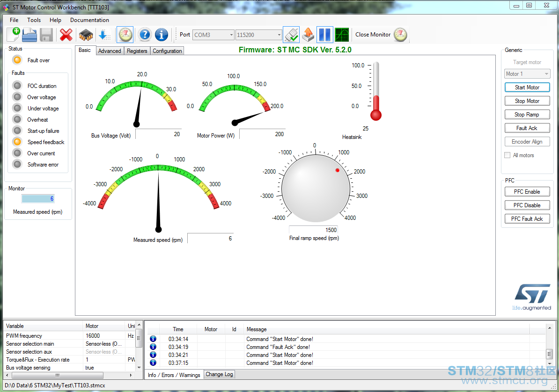Select the Bus voltage sensing row

70,367
